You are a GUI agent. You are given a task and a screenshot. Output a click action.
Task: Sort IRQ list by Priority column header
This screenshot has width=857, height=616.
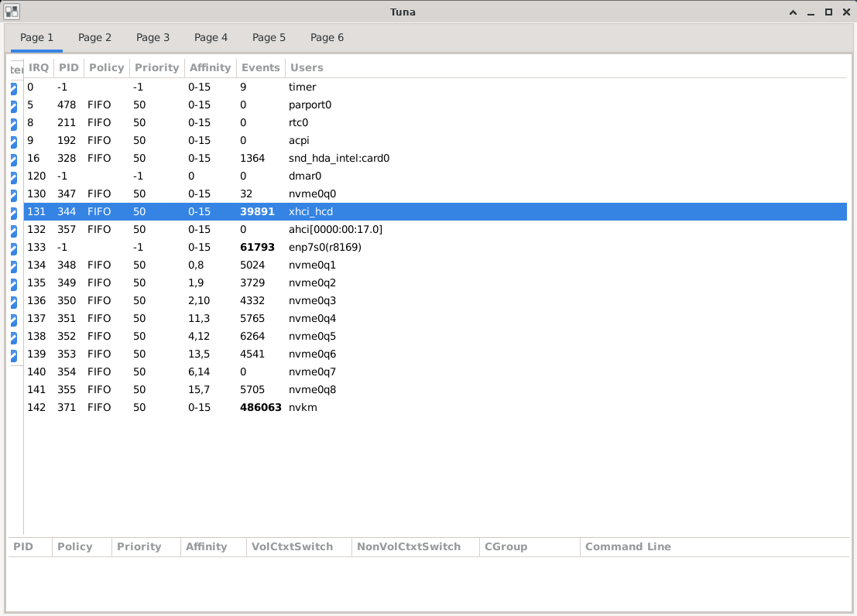[x=157, y=68]
